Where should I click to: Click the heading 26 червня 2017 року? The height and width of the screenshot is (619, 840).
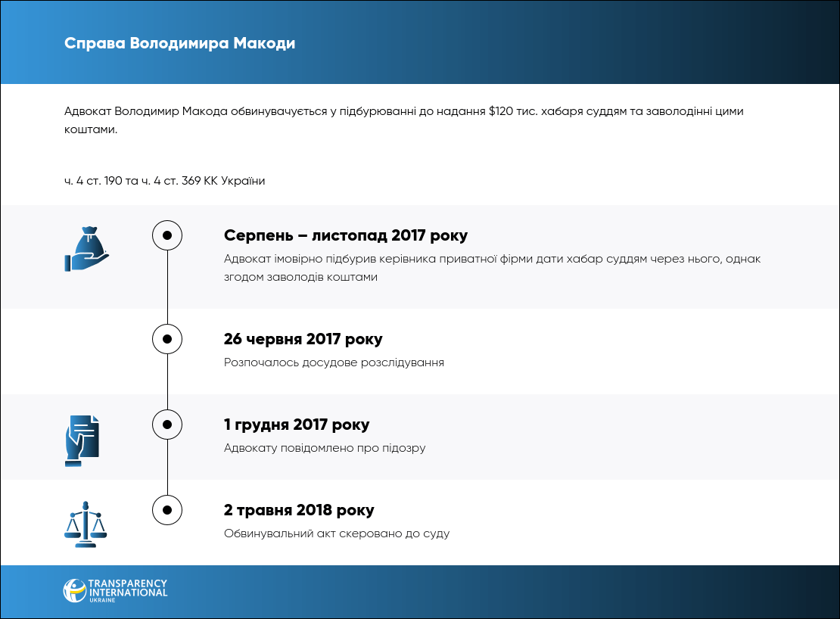[x=303, y=339]
